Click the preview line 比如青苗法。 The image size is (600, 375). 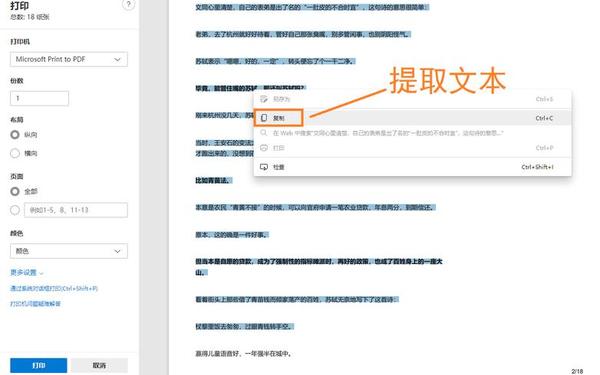214,180
